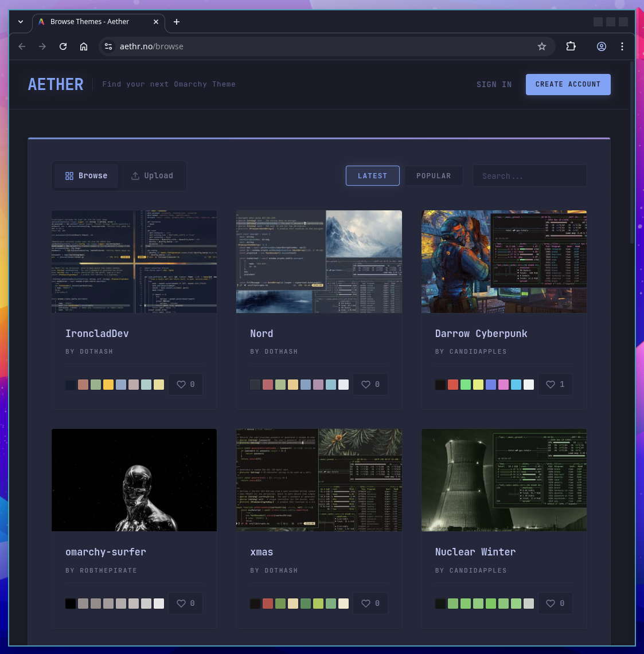Open the browser profile menu
This screenshot has width=644, height=654.
click(602, 46)
